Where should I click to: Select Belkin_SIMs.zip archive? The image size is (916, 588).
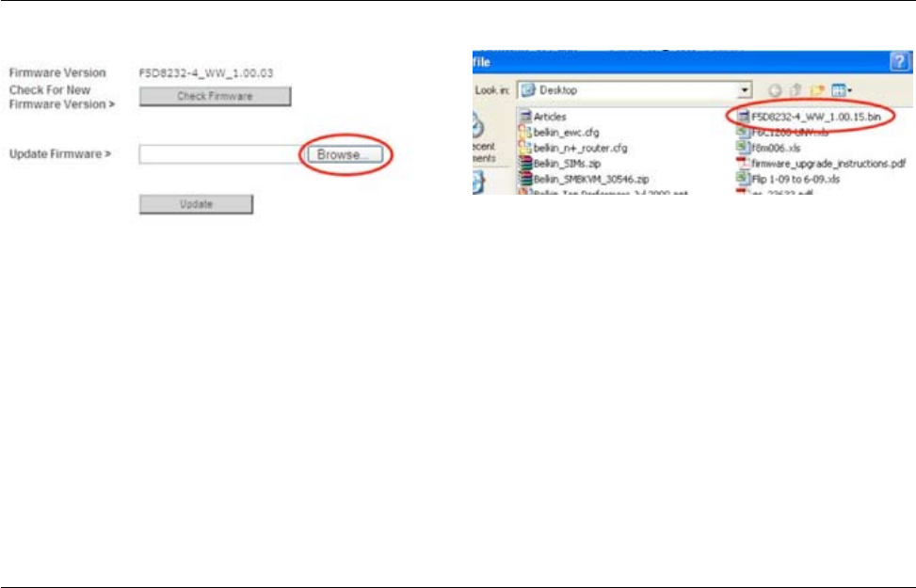click(559, 164)
